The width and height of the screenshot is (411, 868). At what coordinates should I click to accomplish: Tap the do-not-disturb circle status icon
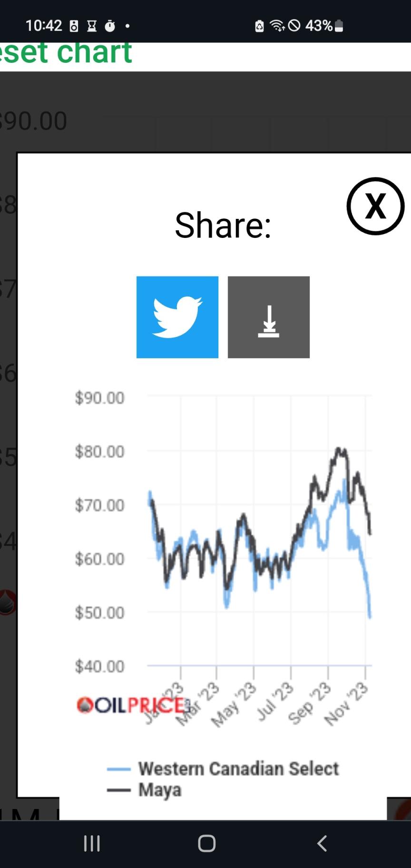click(x=294, y=26)
